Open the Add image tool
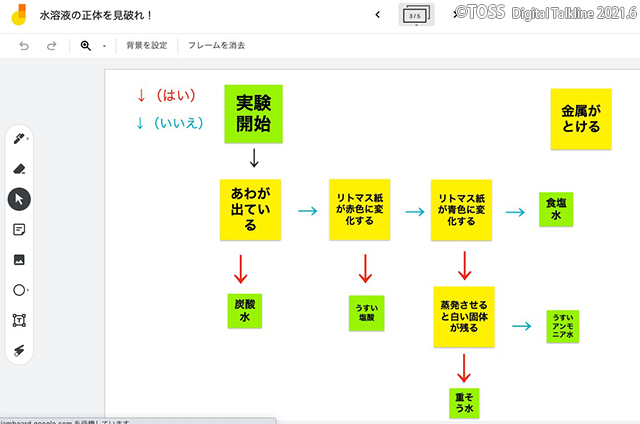The image size is (640, 424). 19,259
